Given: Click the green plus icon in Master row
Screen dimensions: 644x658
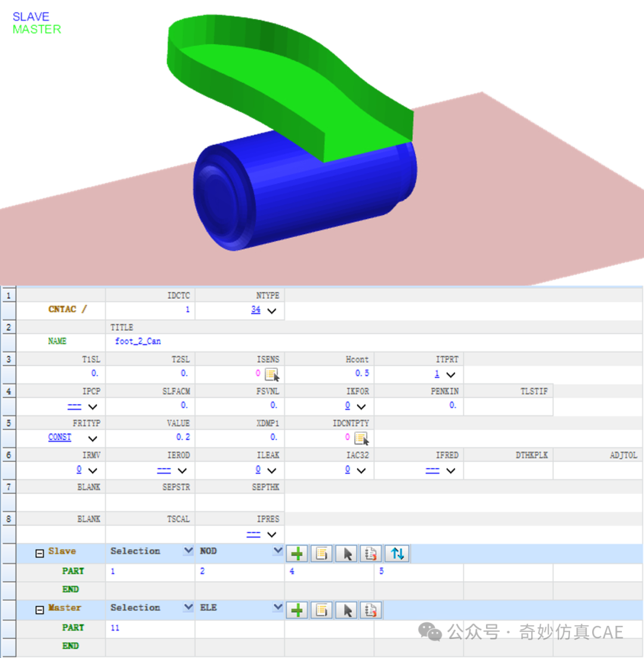Looking at the screenshot, I should [x=297, y=610].
